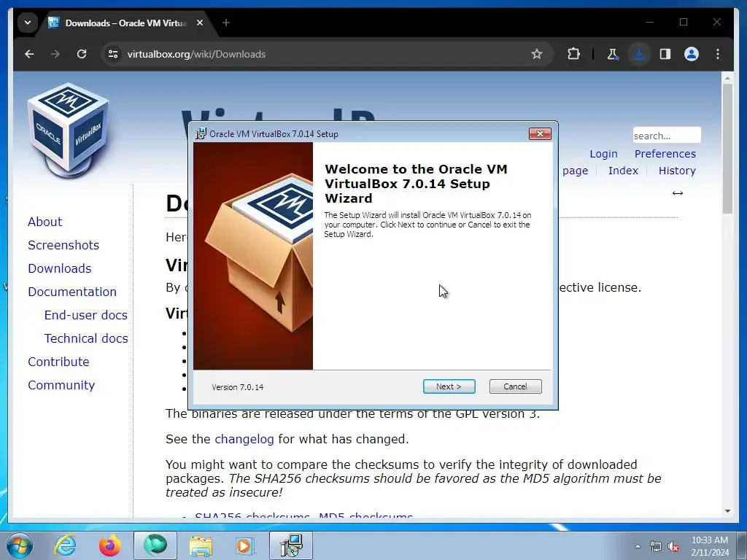Open End-user docs in the sidebar

pyautogui.click(x=86, y=315)
